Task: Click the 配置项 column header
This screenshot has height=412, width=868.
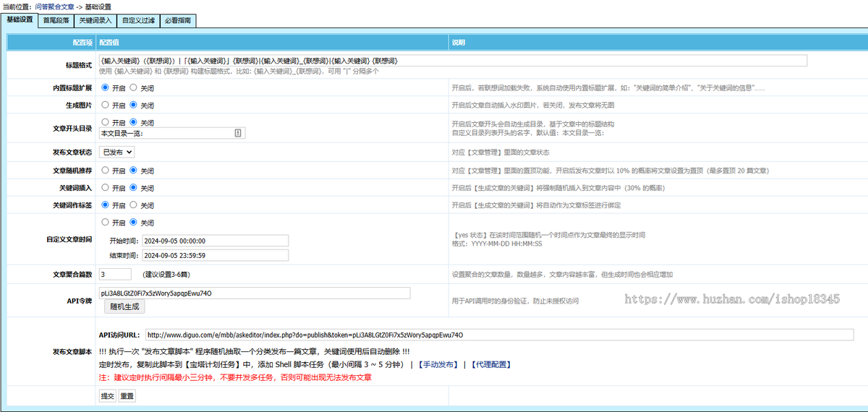Action: coord(82,42)
